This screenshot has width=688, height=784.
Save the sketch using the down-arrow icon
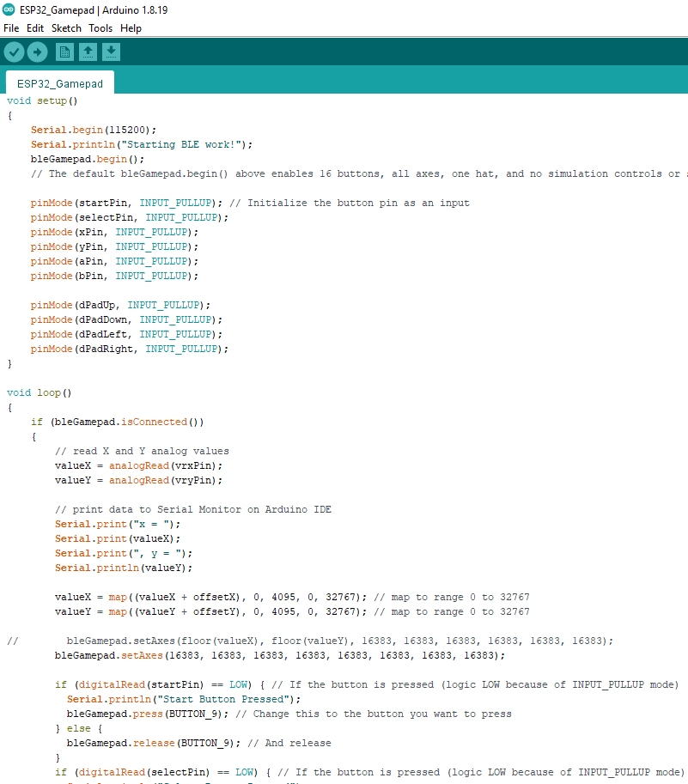(111, 52)
